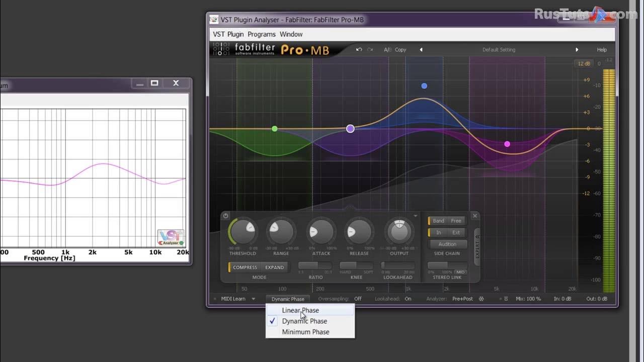Screen dimensions: 644x362
Task: Click the icon left of Mix
Action: click(506, 299)
